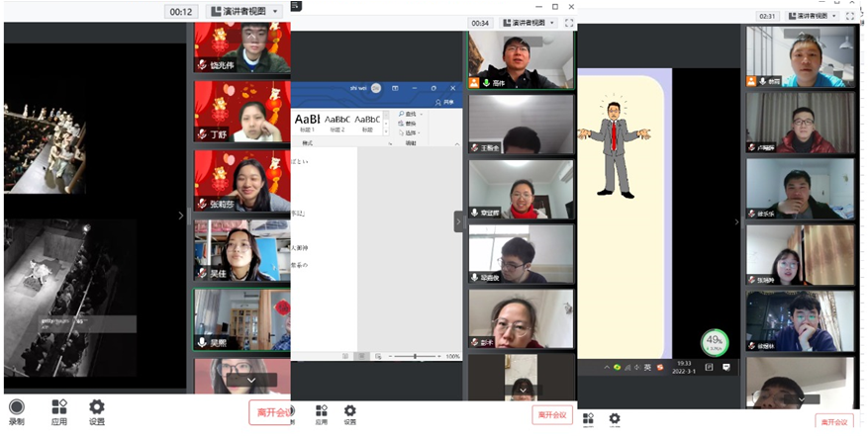This screenshot has height=437, width=868.
Task: Expand speaker view dropdown in middle window
Action: (527, 23)
